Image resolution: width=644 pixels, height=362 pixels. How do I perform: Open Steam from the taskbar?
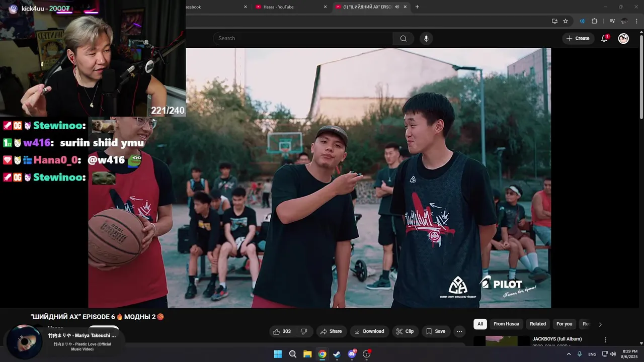click(337, 354)
